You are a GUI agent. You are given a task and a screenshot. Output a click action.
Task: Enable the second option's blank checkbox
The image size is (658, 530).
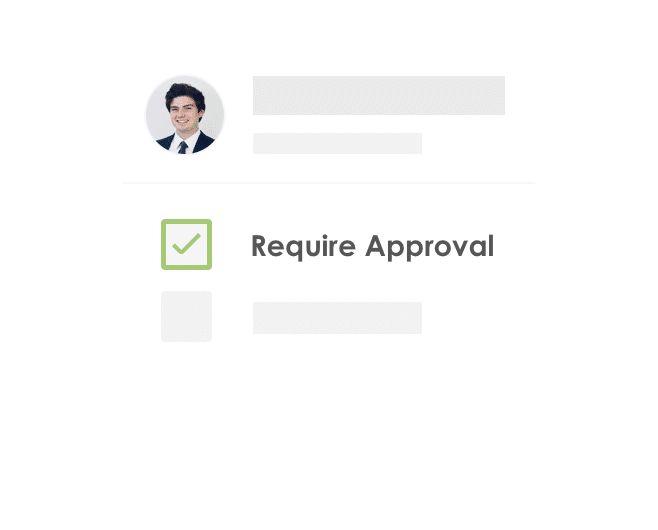point(186,316)
